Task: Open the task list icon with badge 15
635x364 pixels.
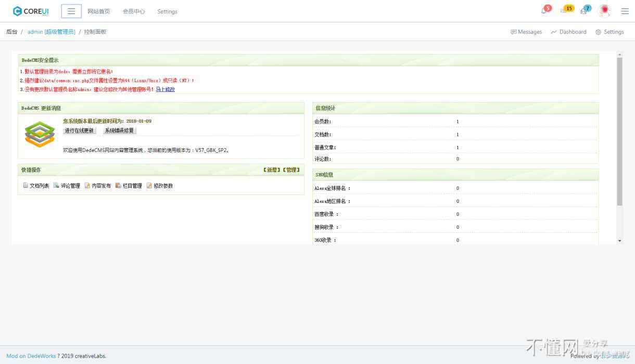Action: [566, 10]
